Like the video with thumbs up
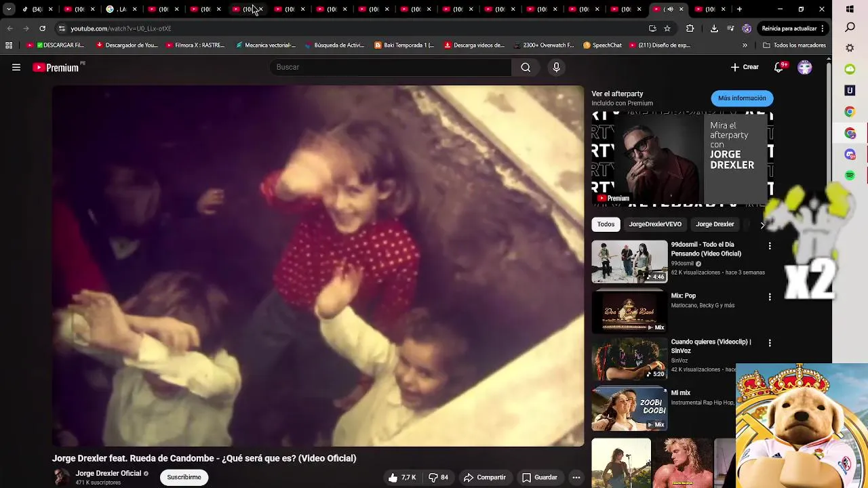 coord(402,477)
